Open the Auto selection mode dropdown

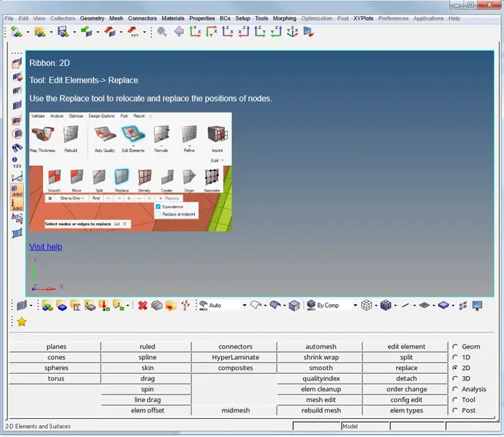point(244,306)
